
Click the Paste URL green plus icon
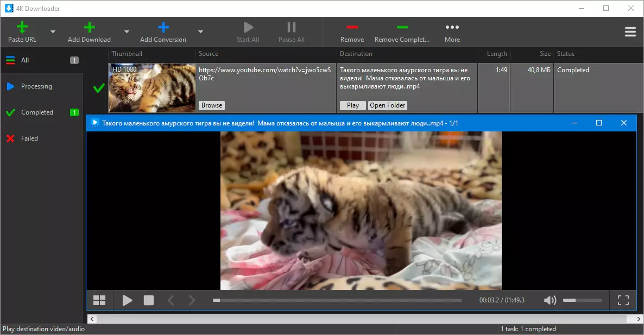pos(22,27)
